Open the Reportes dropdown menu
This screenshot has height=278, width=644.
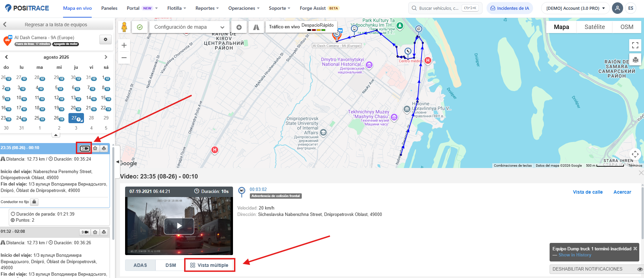(x=207, y=8)
